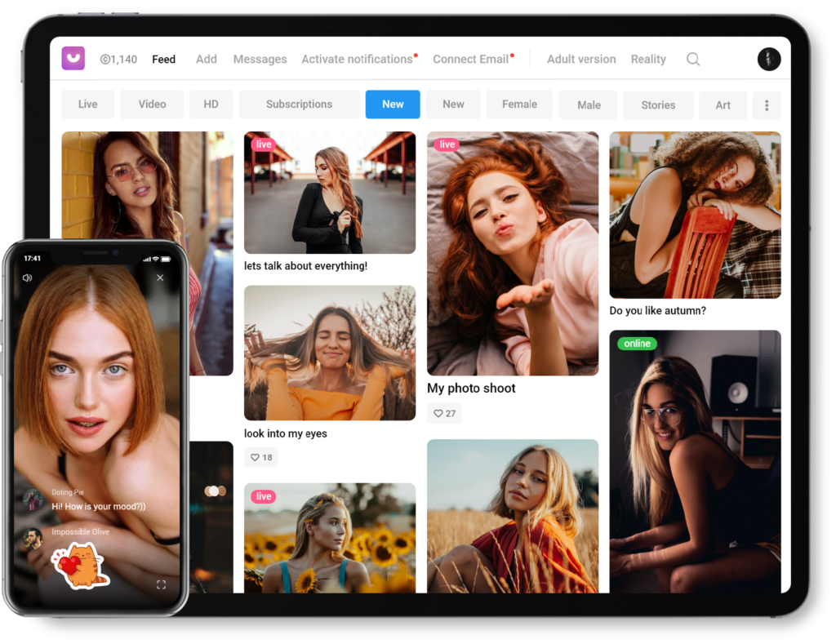Open Messages in the top navigation
The height and width of the screenshot is (644, 836).
tap(260, 59)
